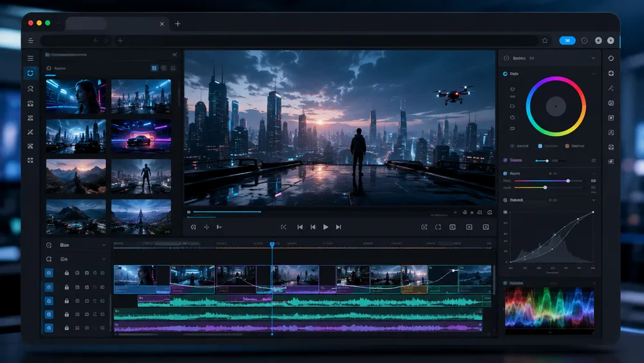The image size is (644, 363).
Task: Toggle the purple checkbox below the color wheel
Action: pyautogui.click(x=512, y=146)
